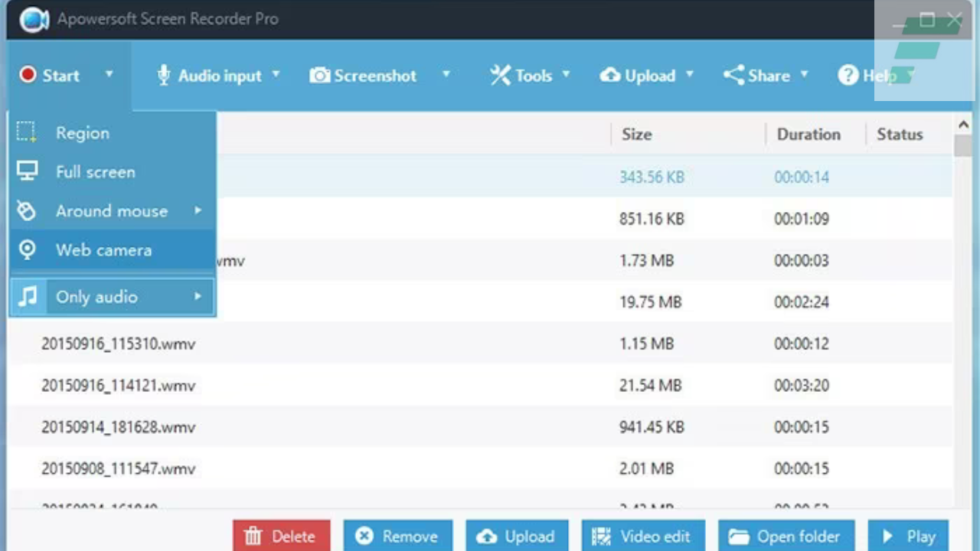Open the Start dropdown arrow
The width and height of the screenshot is (980, 551).
tap(109, 74)
